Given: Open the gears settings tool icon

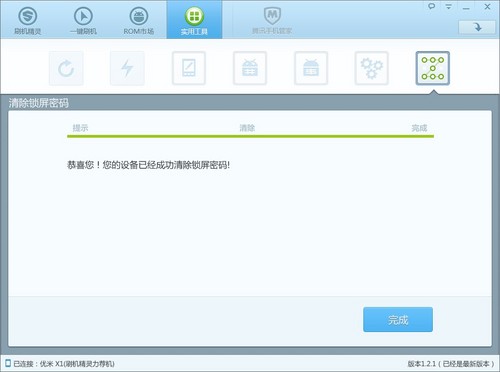Looking at the screenshot, I should [x=372, y=68].
